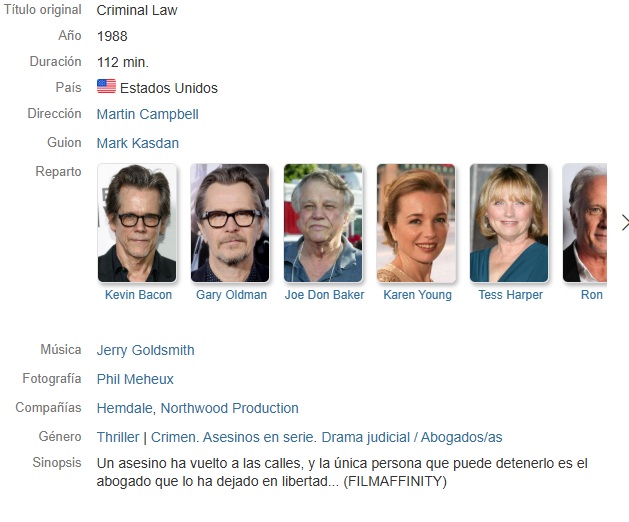
Task: Select Karen Young's cast photo
Action: tap(416, 223)
